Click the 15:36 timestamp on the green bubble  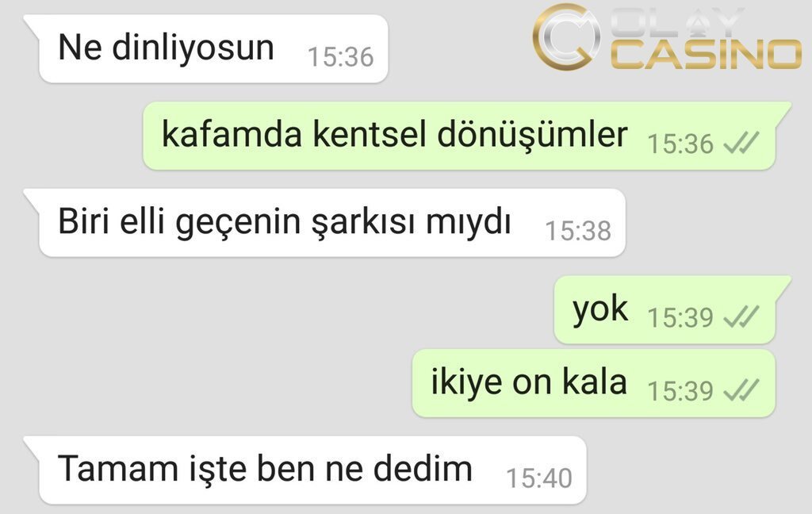point(680,144)
